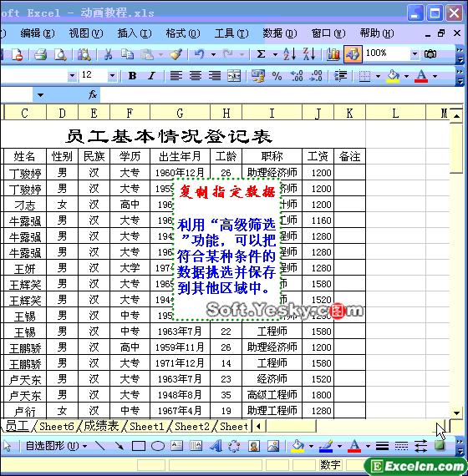
Task: Expand the Formatting toolbar Fill Color dropdown arrow
Action: (406, 76)
